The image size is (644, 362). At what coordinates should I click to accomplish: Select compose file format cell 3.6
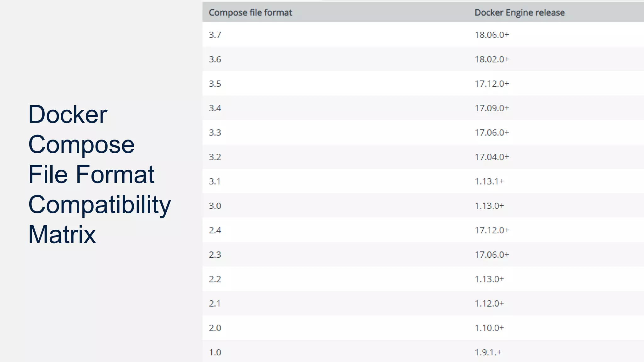(215, 59)
